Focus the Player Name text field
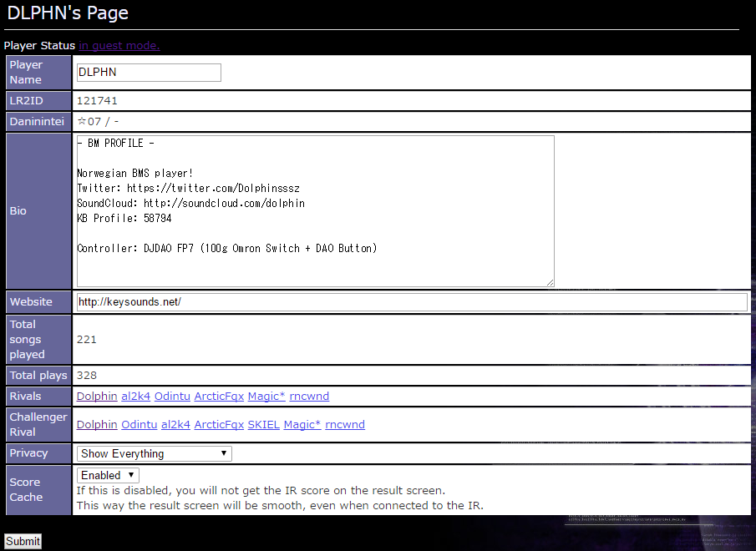Screen dimensions: 756x551 pos(149,73)
